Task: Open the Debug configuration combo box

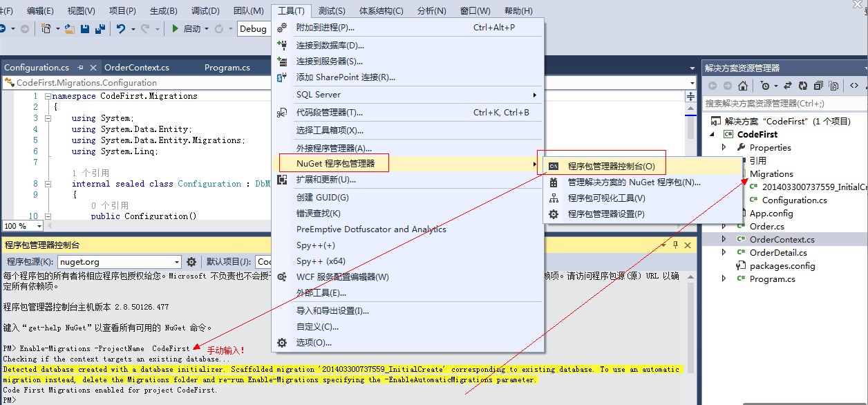Action: click(254, 28)
